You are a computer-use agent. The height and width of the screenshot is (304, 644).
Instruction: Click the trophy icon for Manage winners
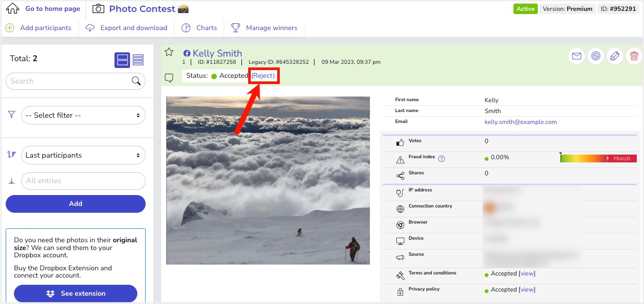235,27
